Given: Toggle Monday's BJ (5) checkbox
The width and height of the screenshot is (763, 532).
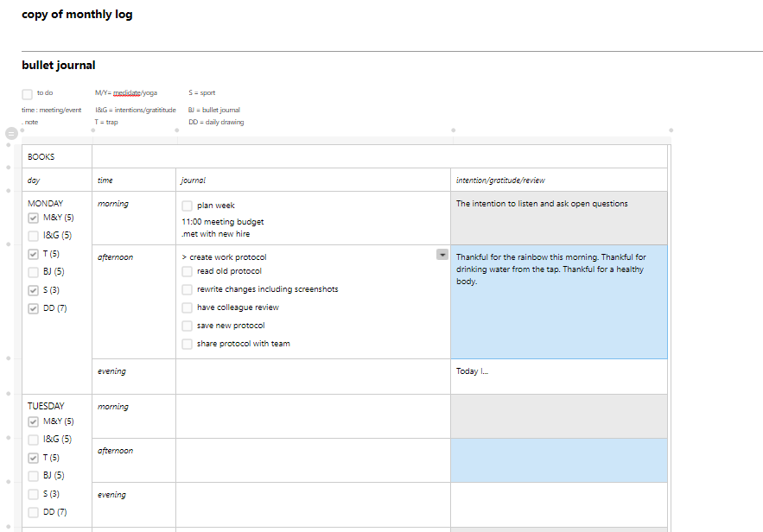Looking at the screenshot, I should 34,272.
